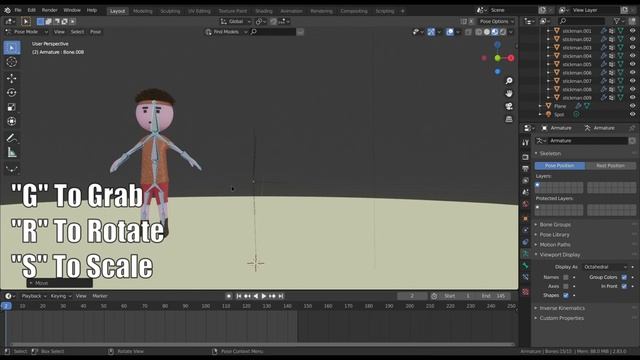
Task: Open the Pose menu in viewport header
Action: point(96,32)
